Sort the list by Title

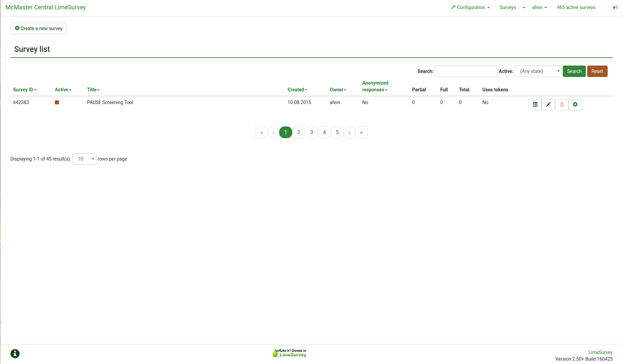pos(93,90)
